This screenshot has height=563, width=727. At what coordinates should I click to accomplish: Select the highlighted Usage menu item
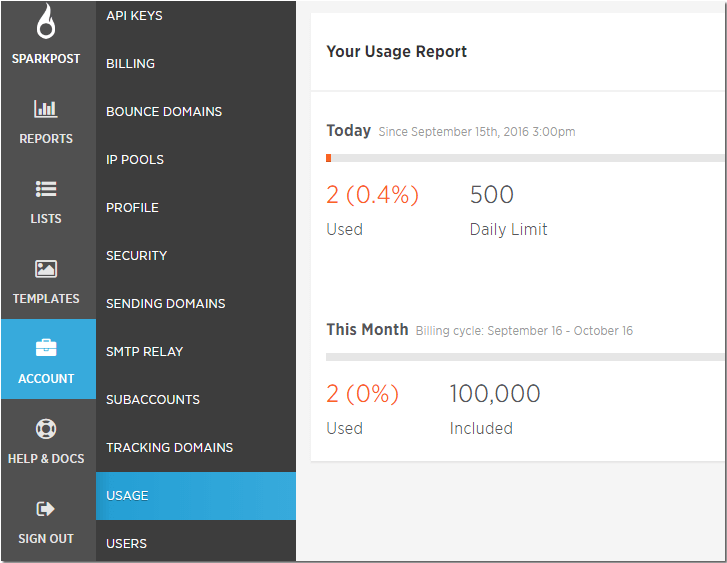[x=196, y=496]
